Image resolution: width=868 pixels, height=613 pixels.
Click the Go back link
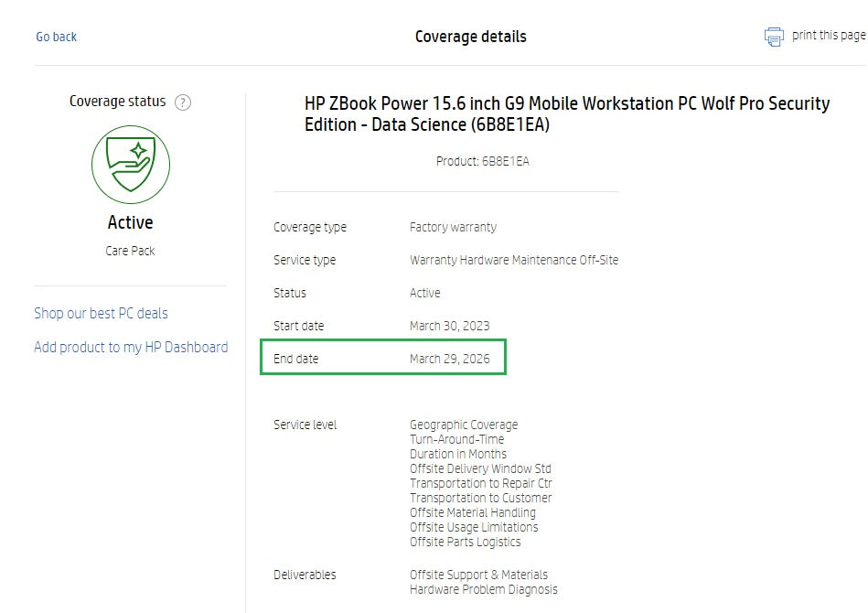(x=56, y=37)
